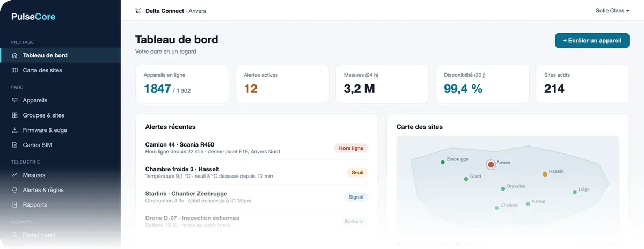The image size is (644, 249).
Task: Click the grid icon beside Groupes & sites
Action: tap(14, 115)
